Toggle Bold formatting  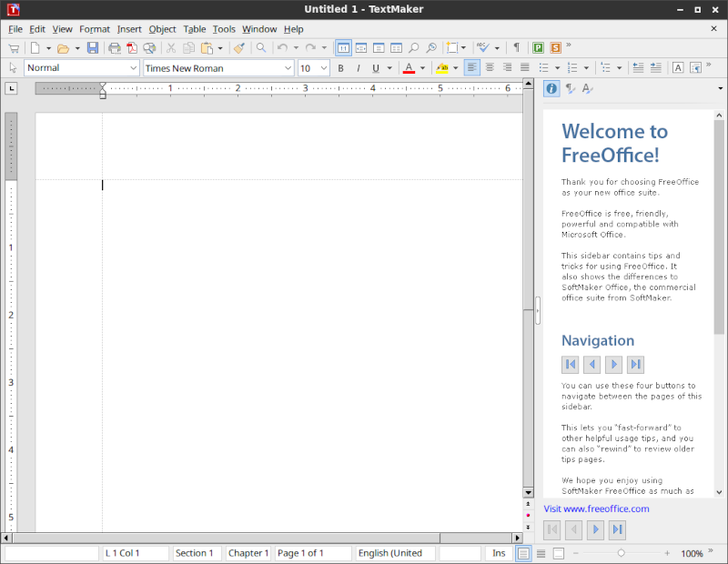click(340, 68)
